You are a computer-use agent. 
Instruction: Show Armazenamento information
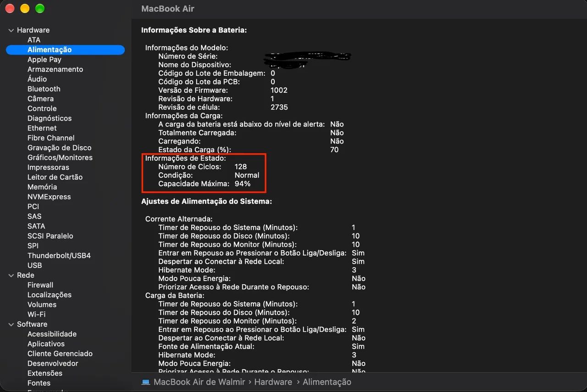[55, 69]
